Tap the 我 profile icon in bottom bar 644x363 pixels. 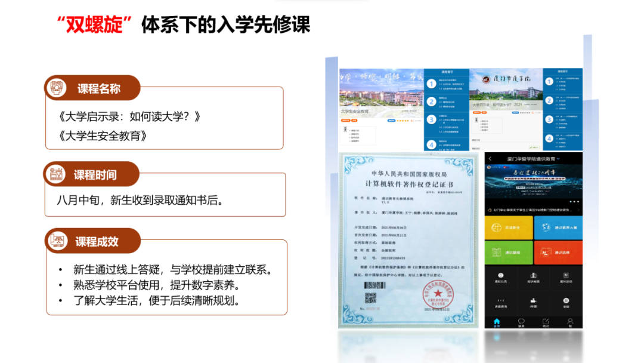[x=570, y=322]
